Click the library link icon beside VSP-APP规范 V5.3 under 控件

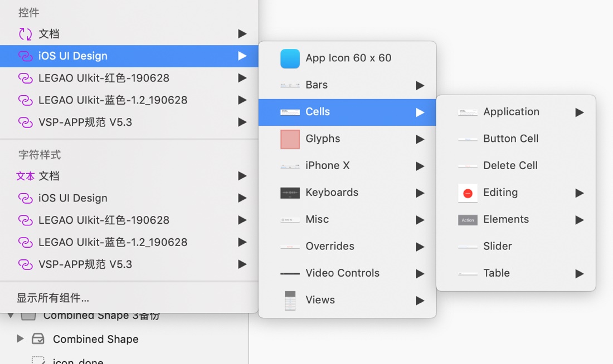click(25, 122)
